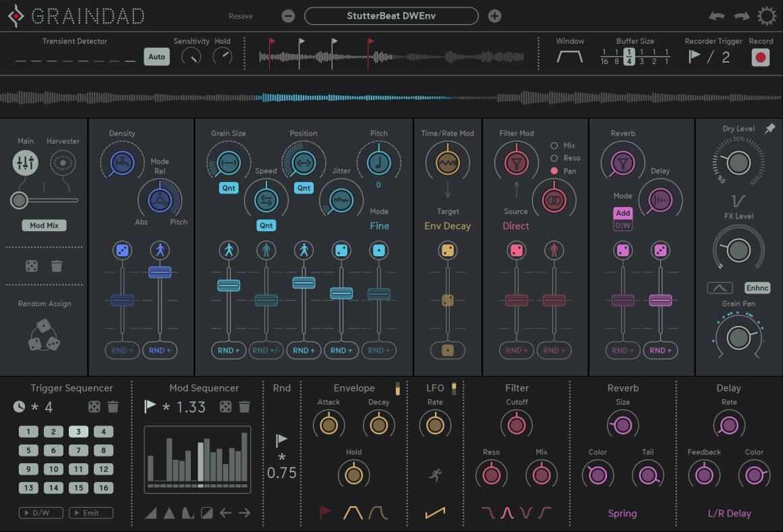Viewport: 783px width, 532px height.
Task: Randomize Mod Sequencer with dice icon
Action: point(226,407)
